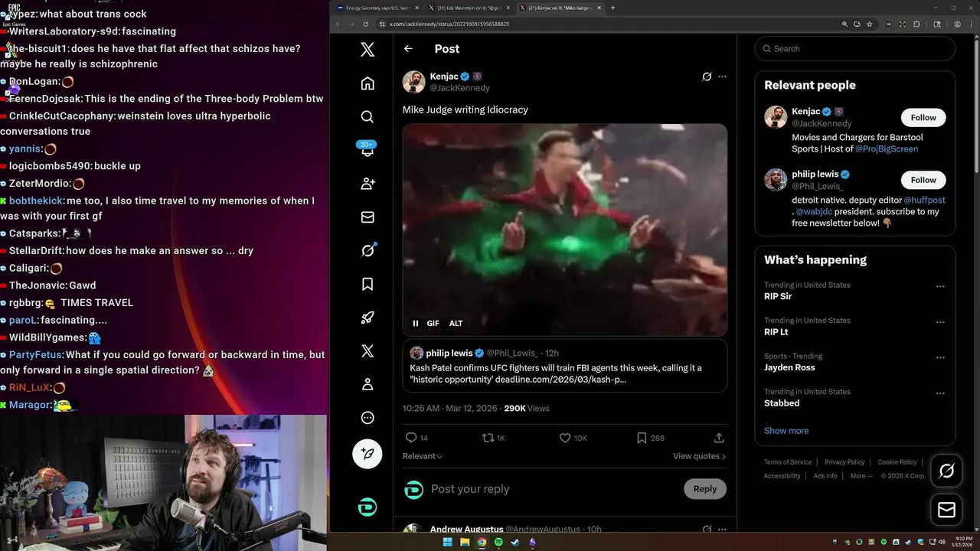Open the RIP Sir trending topic
Screen dimensions: 980x551
point(778,296)
